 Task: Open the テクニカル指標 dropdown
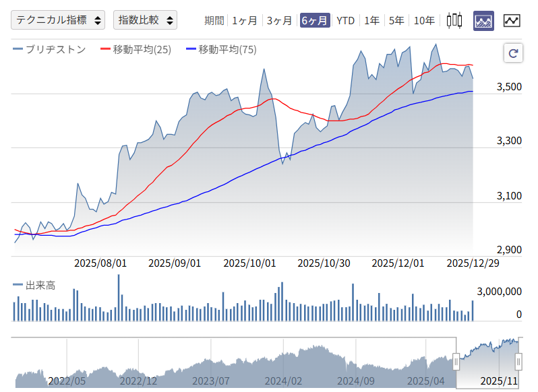58,20
